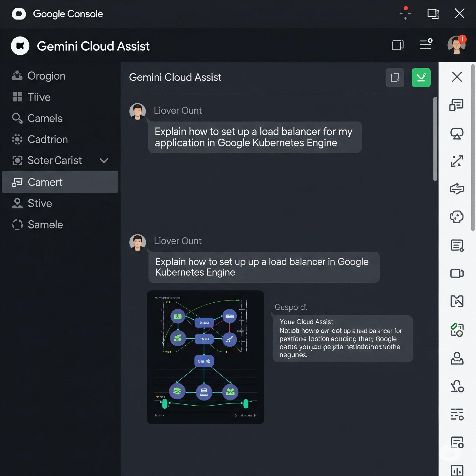The width and height of the screenshot is (476, 476).
Task: Click the red-dot status indicator icon
Action: (x=405, y=13)
